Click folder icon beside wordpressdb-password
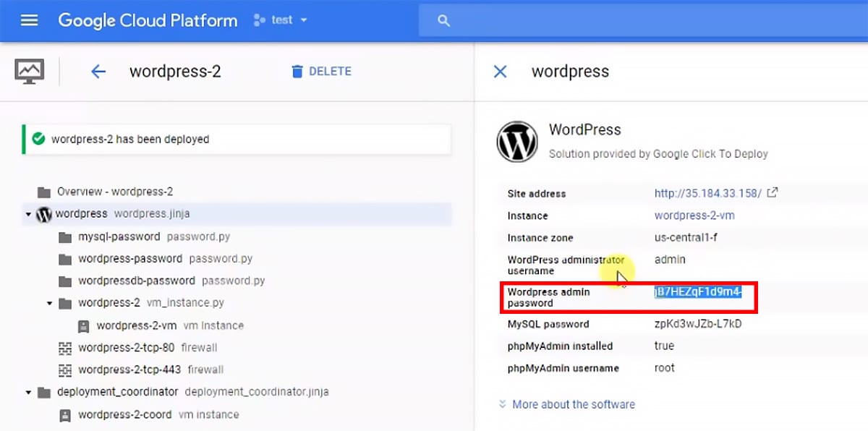 [x=65, y=281]
